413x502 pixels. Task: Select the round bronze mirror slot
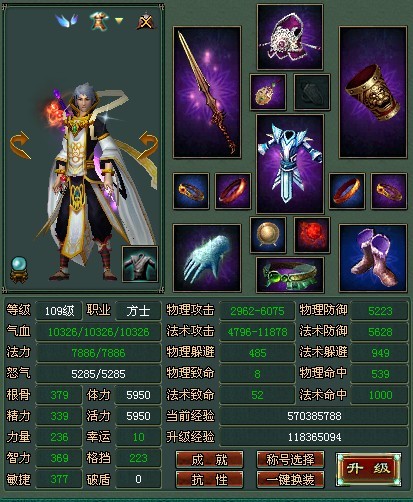268,235
